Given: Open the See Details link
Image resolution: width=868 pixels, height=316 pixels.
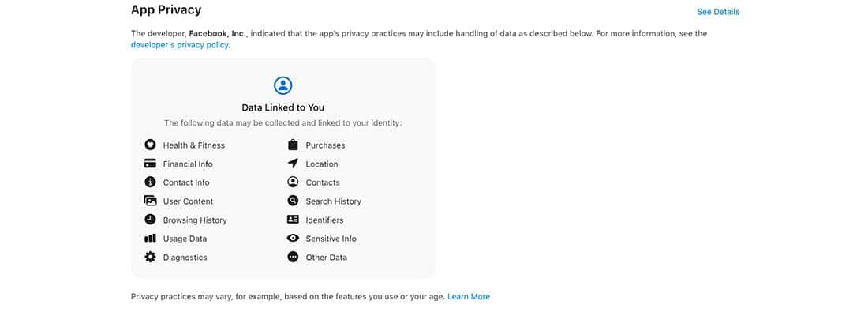Looking at the screenshot, I should pyautogui.click(x=718, y=12).
